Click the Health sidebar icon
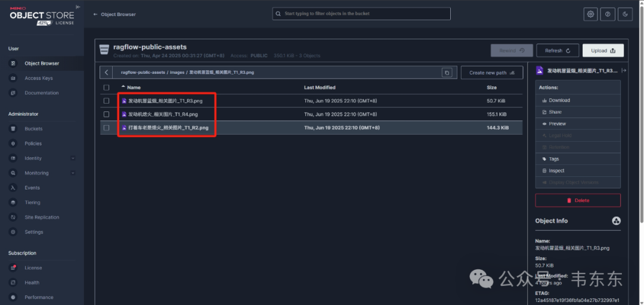This screenshot has width=644, height=305. pos(13,282)
